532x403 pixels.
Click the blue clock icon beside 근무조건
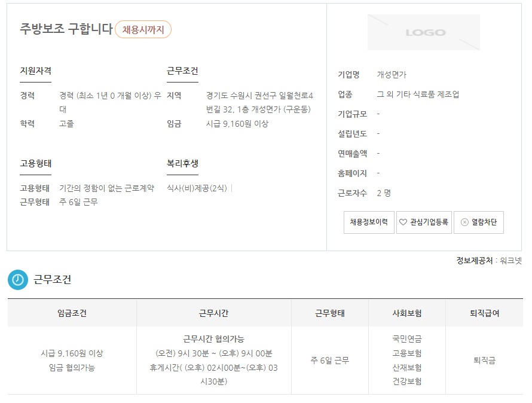(17, 279)
